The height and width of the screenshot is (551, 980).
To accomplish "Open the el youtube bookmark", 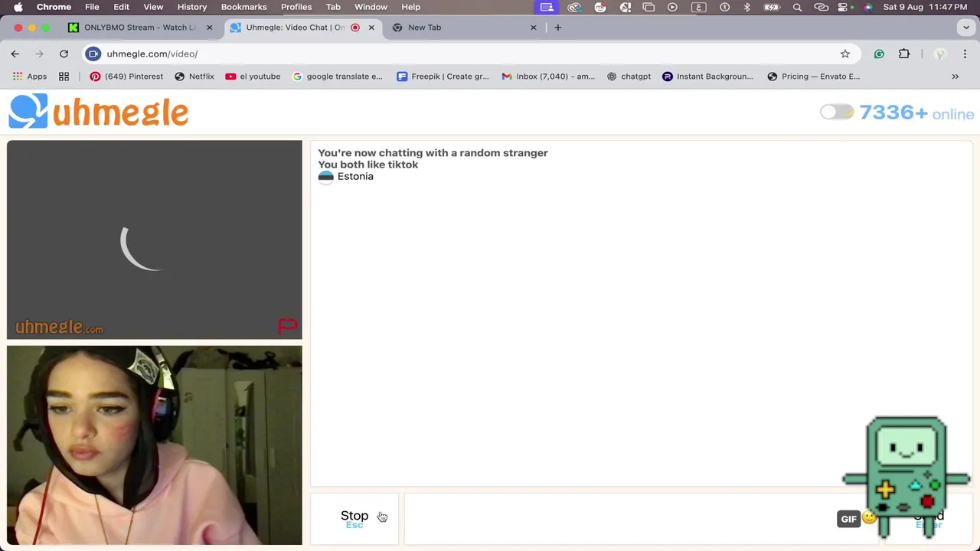I will [x=253, y=77].
